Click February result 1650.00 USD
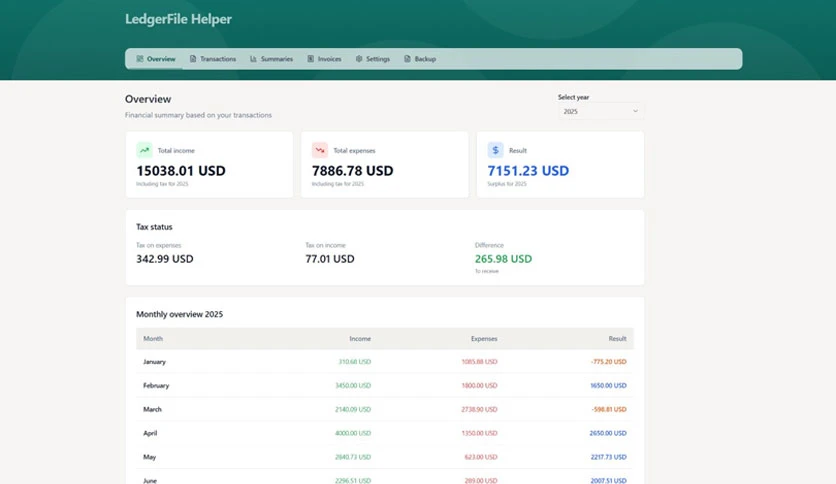Image resolution: width=836 pixels, height=484 pixels. pyautogui.click(x=608, y=385)
